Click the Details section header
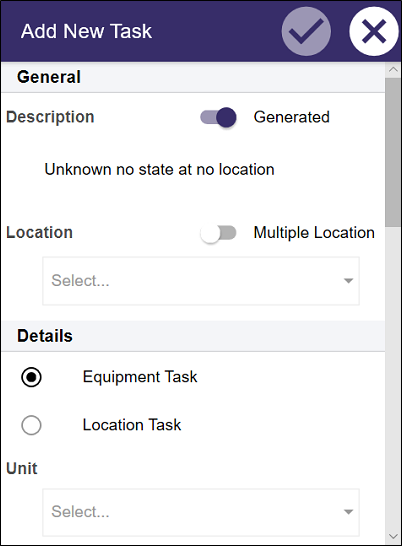This screenshot has height=546, width=402. (x=193, y=336)
